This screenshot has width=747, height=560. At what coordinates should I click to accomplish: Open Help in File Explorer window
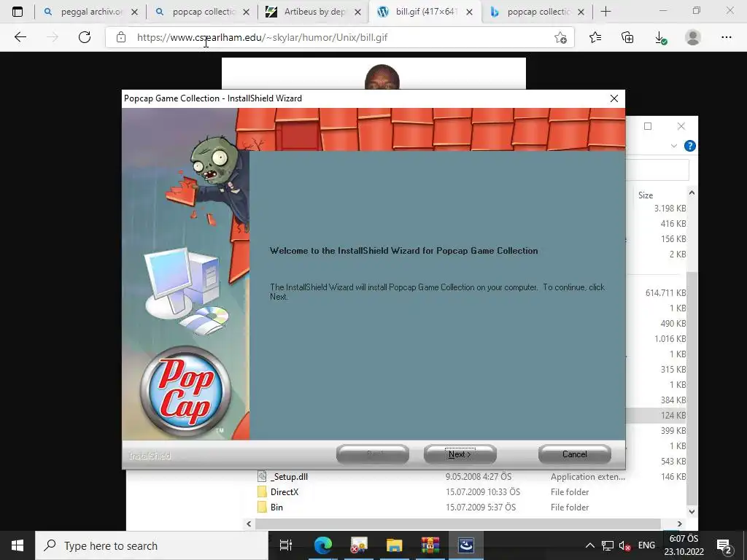point(689,146)
